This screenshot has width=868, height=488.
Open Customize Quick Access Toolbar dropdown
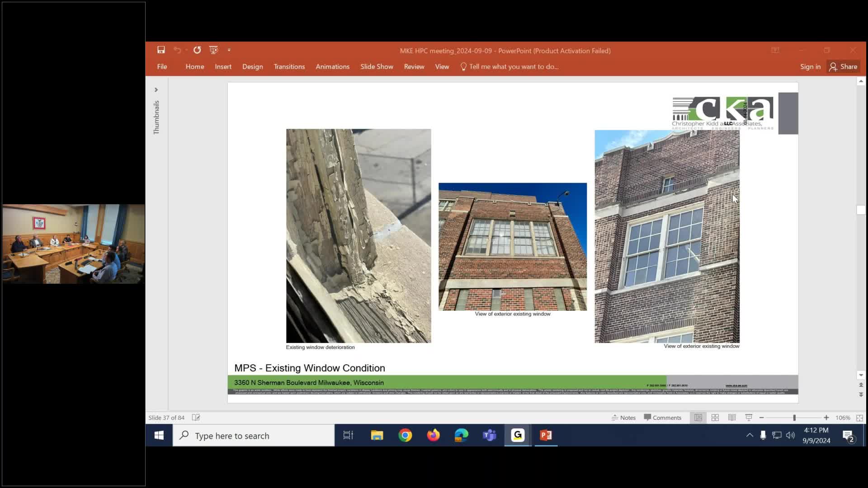pos(229,50)
